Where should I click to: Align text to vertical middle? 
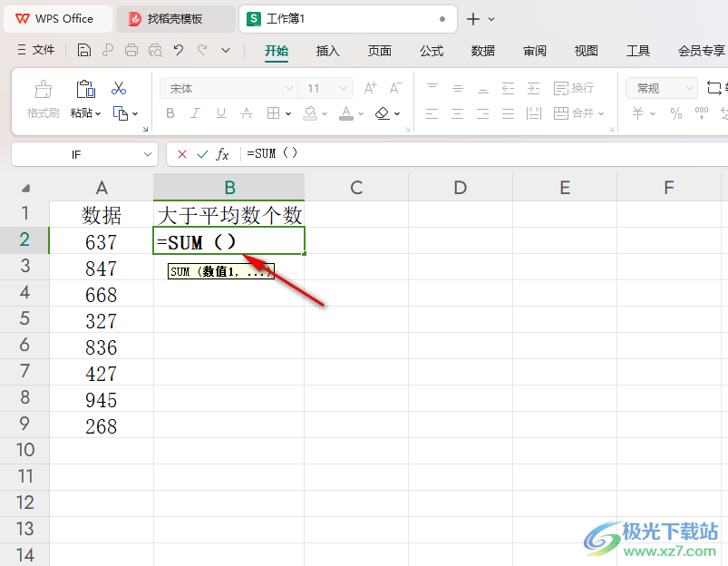458,88
